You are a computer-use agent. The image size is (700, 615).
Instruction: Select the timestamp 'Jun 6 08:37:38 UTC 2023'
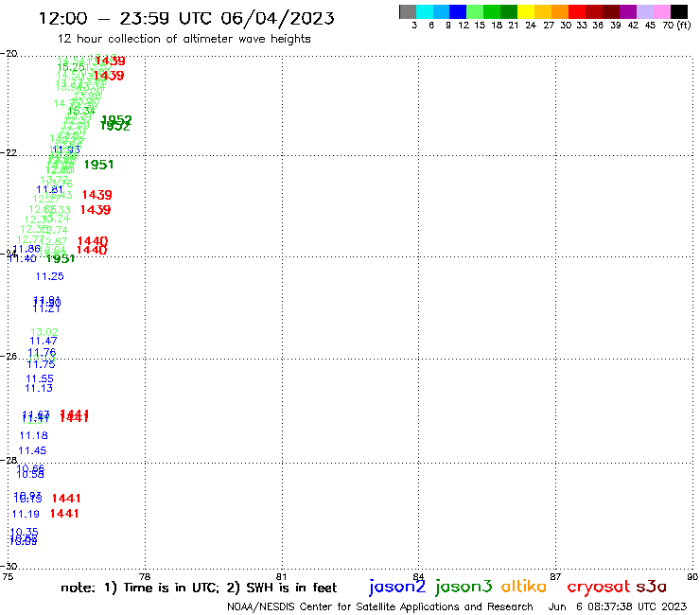pyautogui.click(x=618, y=606)
